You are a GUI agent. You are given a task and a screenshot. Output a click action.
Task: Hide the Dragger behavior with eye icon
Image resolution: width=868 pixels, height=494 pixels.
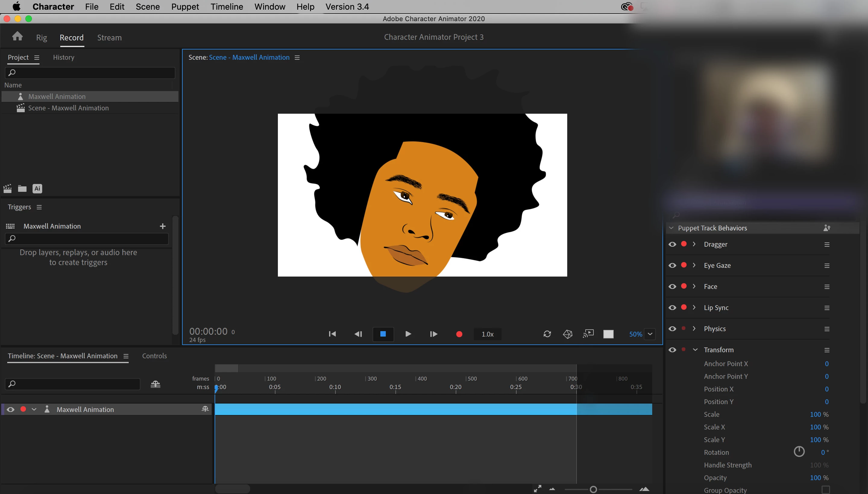(672, 244)
